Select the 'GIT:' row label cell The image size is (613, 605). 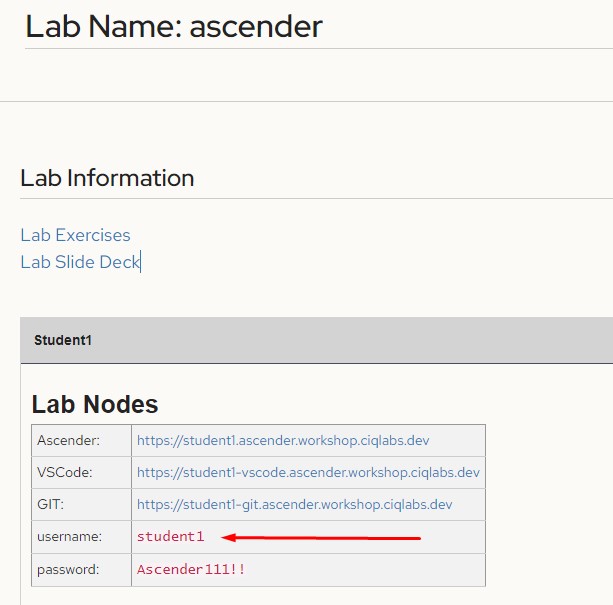81,504
